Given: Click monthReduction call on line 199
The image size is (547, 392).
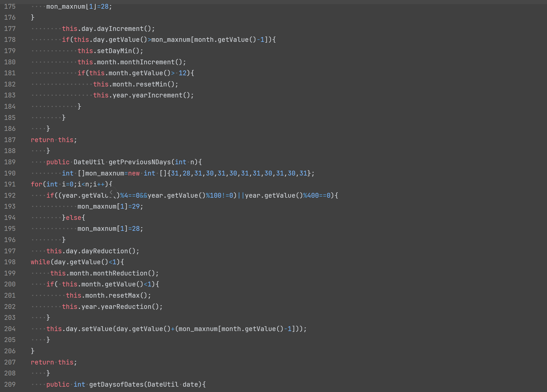Looking at the screenshot, I should pyautogui.click(x=120, y=273).
